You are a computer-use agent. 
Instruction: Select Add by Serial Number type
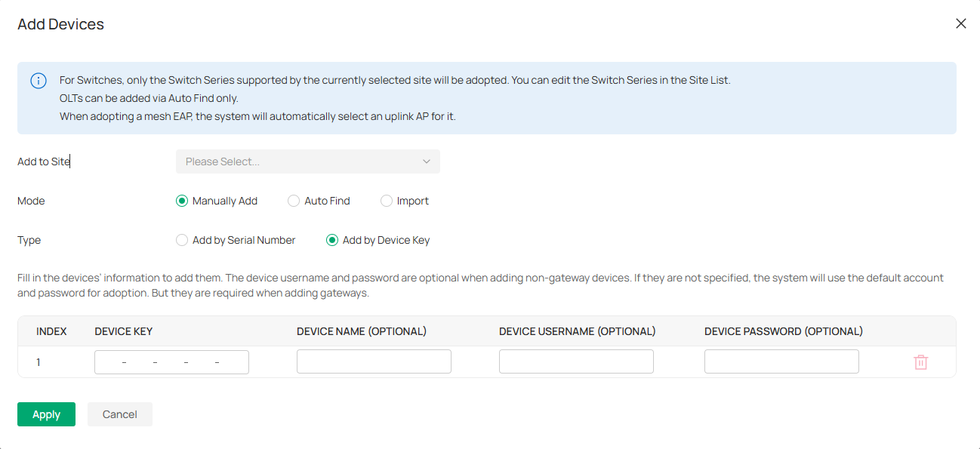tap(182, 240)
